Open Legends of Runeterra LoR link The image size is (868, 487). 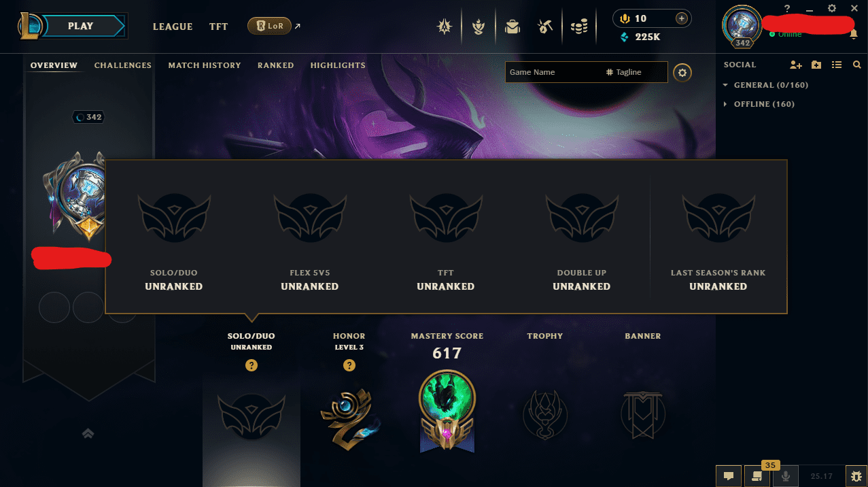click(270, 27)
